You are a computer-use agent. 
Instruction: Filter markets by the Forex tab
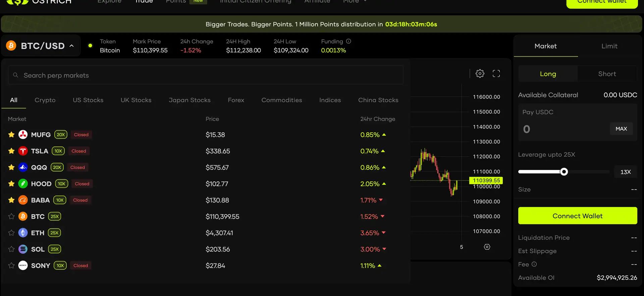pos(236,100)
